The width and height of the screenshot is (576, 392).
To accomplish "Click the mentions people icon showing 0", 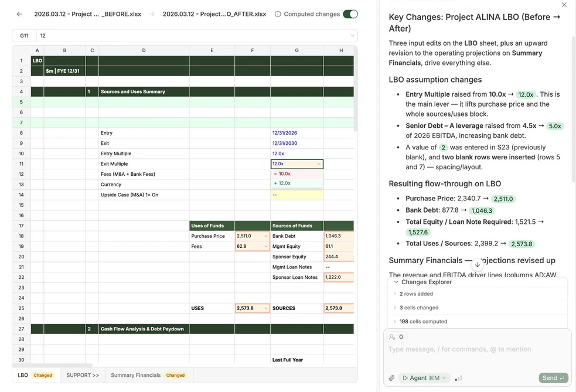I will [396, 337].
